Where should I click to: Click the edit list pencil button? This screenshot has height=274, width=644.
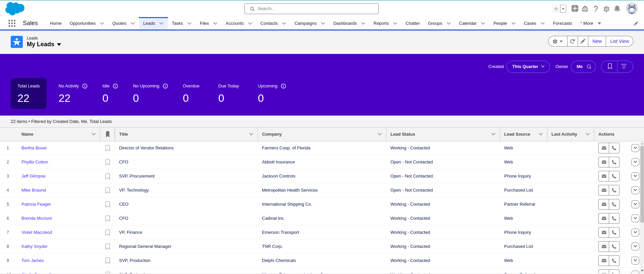point(583,41)
